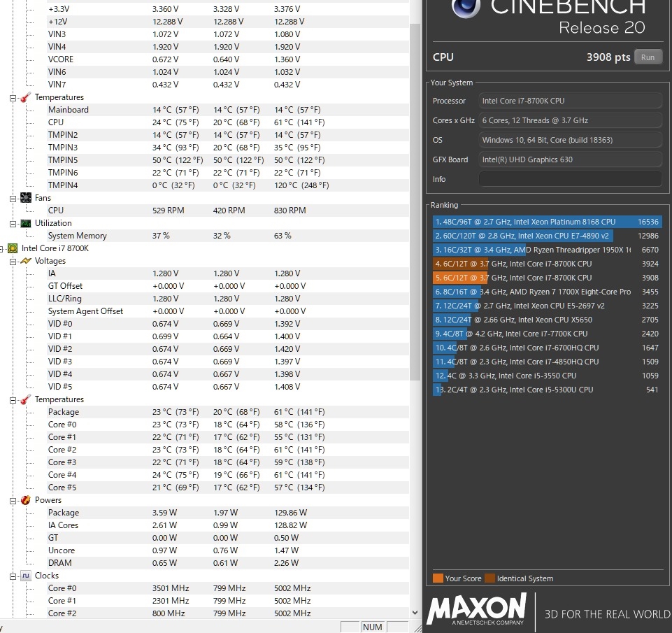Select ranking entry Core i7-4850HQ
The height and width of the screenshot is (633, 672).
tap(548, 362)
